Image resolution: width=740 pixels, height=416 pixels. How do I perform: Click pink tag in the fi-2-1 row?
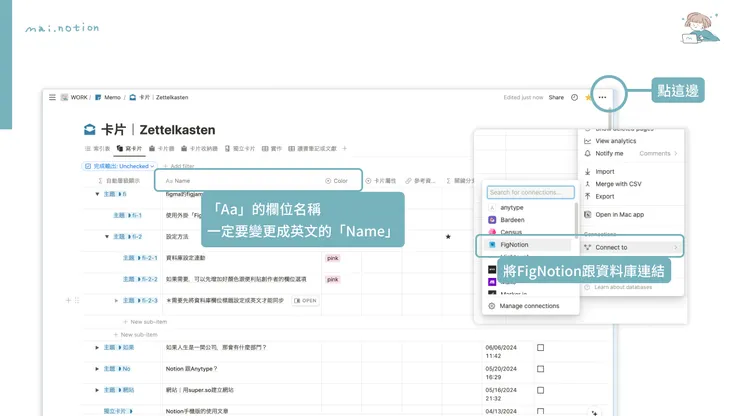click(333, 258)
